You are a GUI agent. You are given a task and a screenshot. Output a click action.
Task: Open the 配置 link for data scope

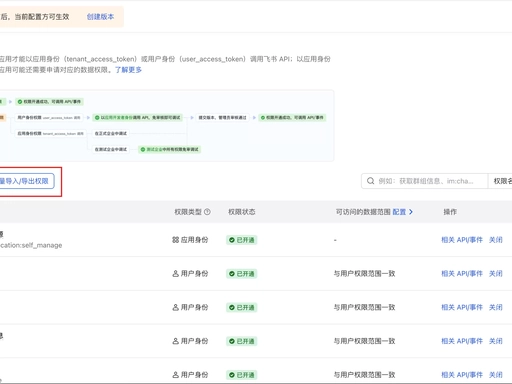pos(399,212)
